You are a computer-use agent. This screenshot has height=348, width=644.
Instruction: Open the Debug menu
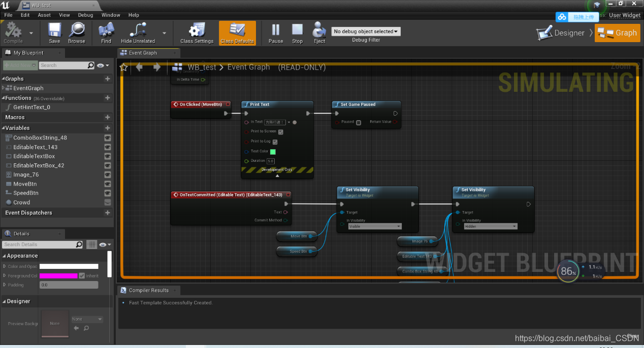[85, 15]
